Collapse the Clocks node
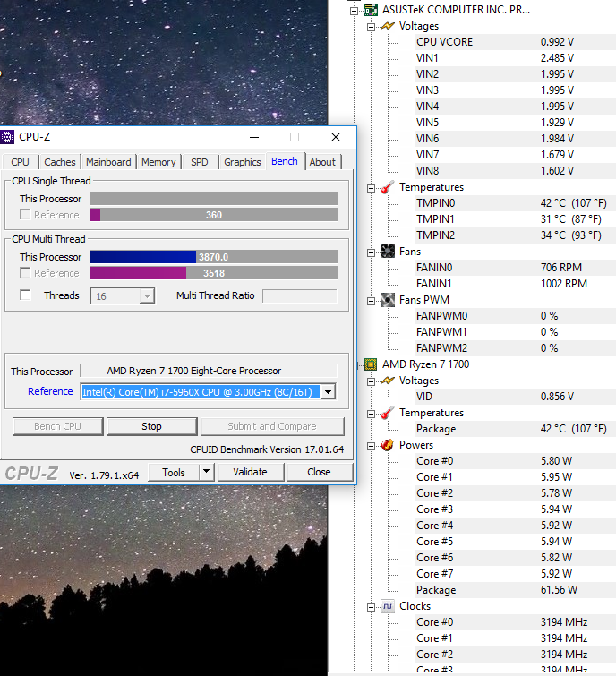The image size is (616, 676). point(371,607)
